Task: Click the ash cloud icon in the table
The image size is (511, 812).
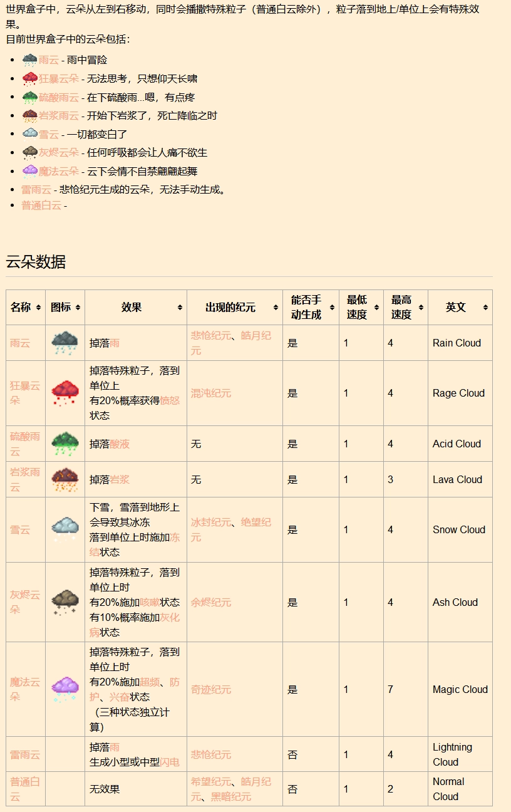Action: point(65,602)
